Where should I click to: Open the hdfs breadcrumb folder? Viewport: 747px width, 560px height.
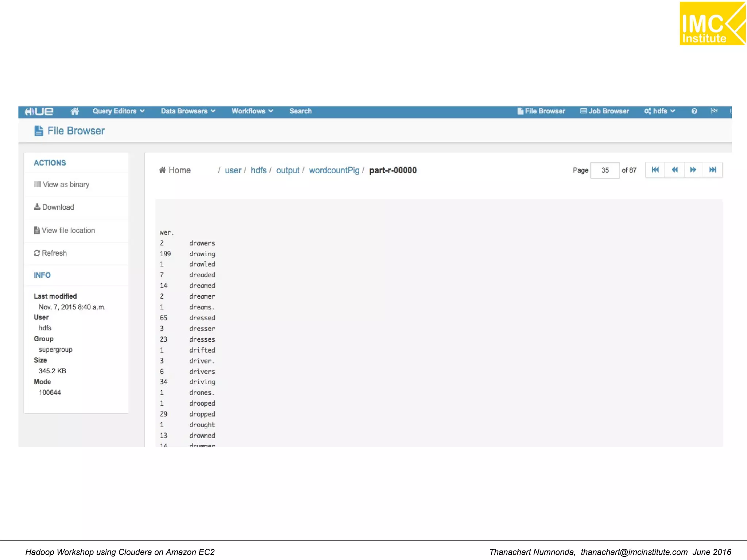259,170
